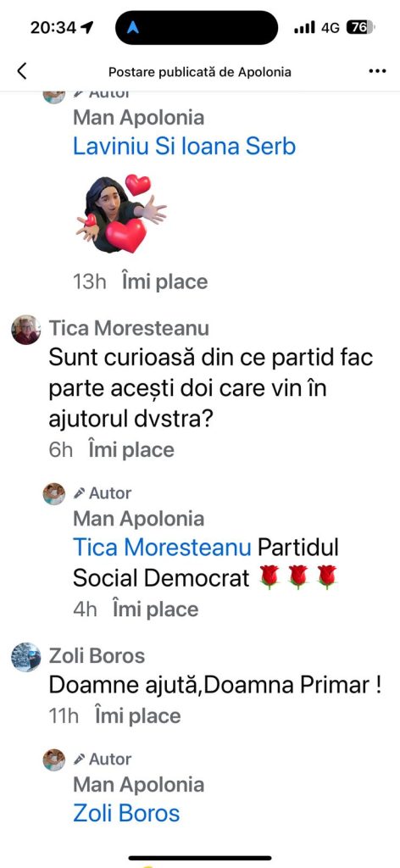Tap the Zoli Boros commenter name
The image size is (400, 868).
(97, 656)
